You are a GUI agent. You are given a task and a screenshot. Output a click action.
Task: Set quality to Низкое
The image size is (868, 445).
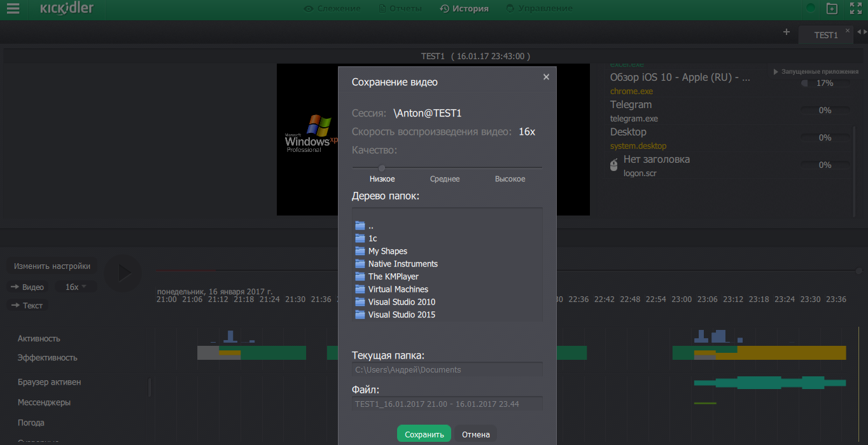coord(382,179)
